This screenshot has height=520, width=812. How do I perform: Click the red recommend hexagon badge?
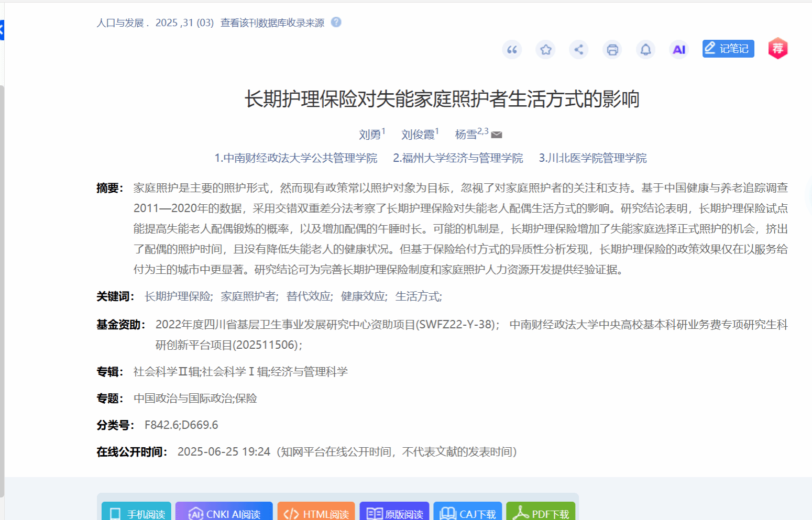778,49
